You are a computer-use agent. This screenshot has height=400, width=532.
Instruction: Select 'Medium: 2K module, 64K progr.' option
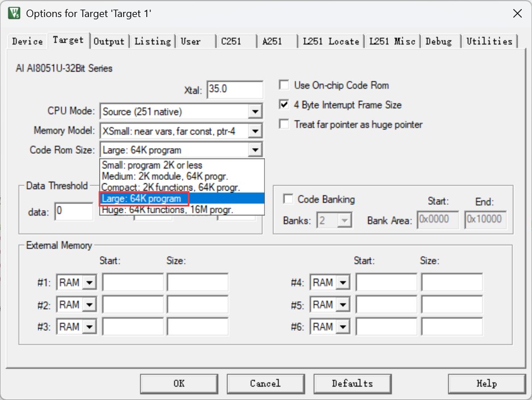(182, 176)
